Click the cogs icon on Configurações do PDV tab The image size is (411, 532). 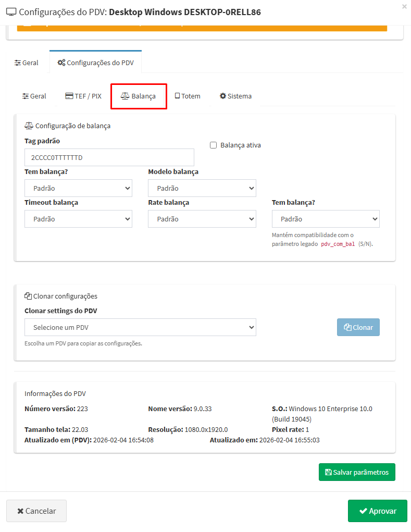coord(61,63)
